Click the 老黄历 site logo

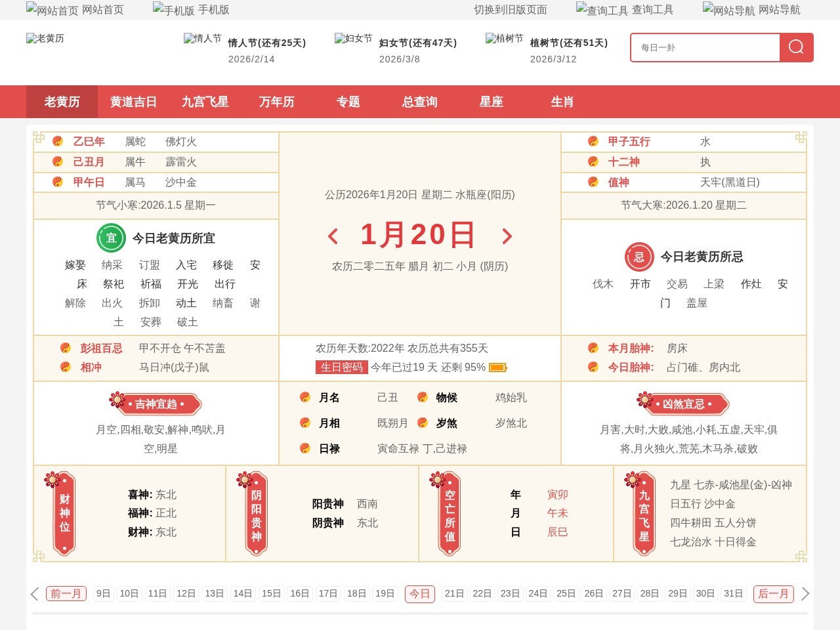(45, 39)
